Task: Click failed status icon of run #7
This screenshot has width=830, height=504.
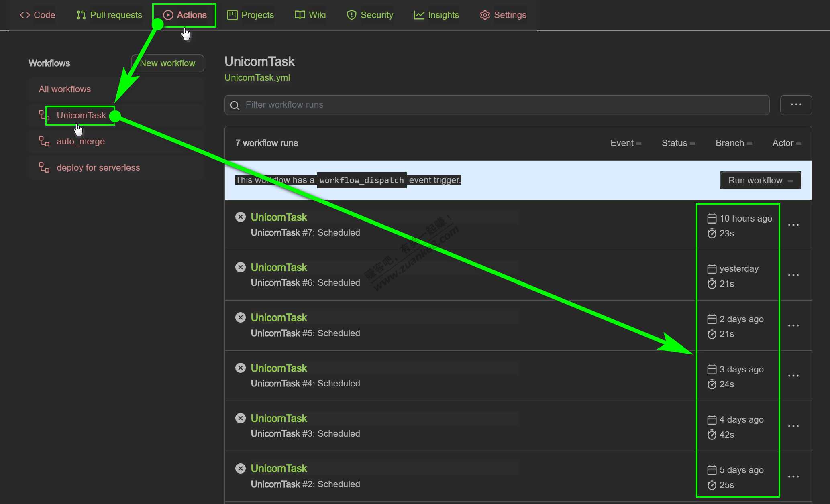Action: 241,217
